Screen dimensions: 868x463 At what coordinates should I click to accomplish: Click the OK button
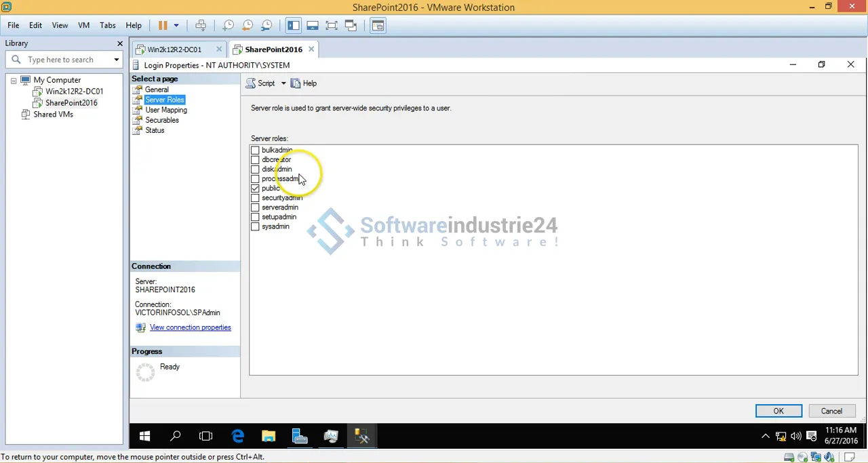point(778,411)
